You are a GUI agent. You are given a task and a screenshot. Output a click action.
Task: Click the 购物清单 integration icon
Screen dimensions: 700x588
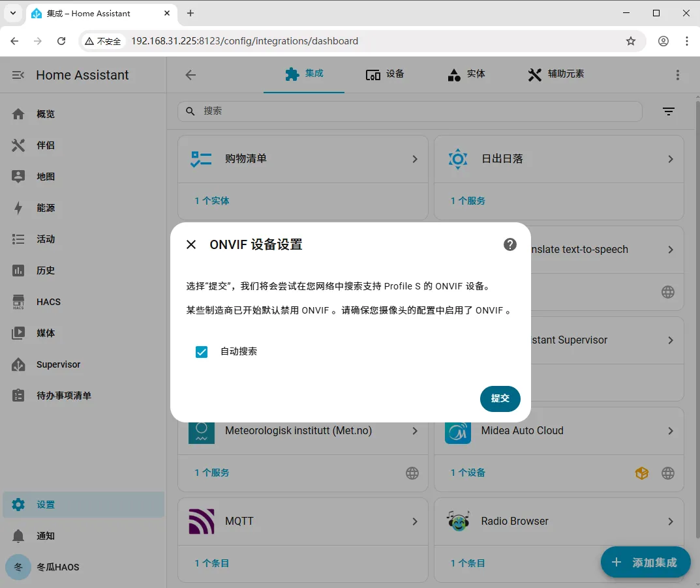(x=202, y=159)
